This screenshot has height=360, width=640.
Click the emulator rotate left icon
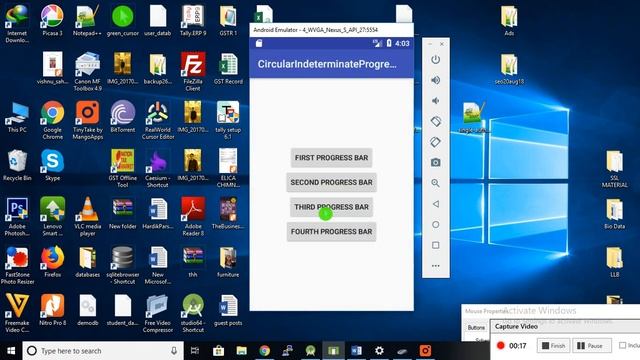click(x=436, y=121)
